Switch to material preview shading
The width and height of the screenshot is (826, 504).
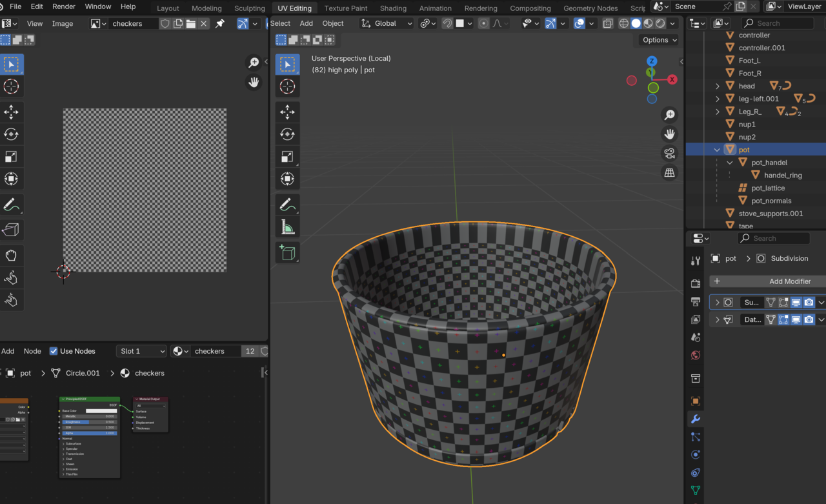649,23
